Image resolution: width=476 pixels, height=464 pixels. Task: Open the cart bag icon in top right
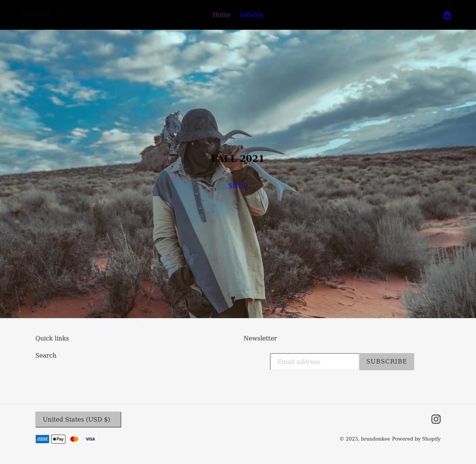(448, 15)
